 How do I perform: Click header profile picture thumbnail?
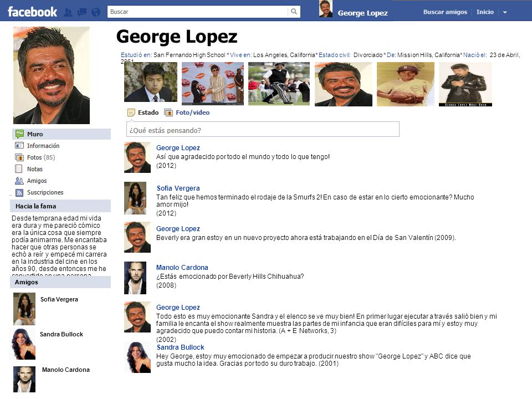tap(326, 9)
